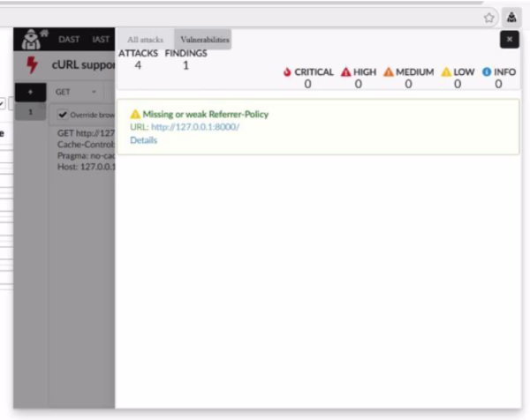Image resolution: width=530 pixels, height=420 pixels.
Task: Click the HIGH severity label
Action: click(x=365, y=72)
